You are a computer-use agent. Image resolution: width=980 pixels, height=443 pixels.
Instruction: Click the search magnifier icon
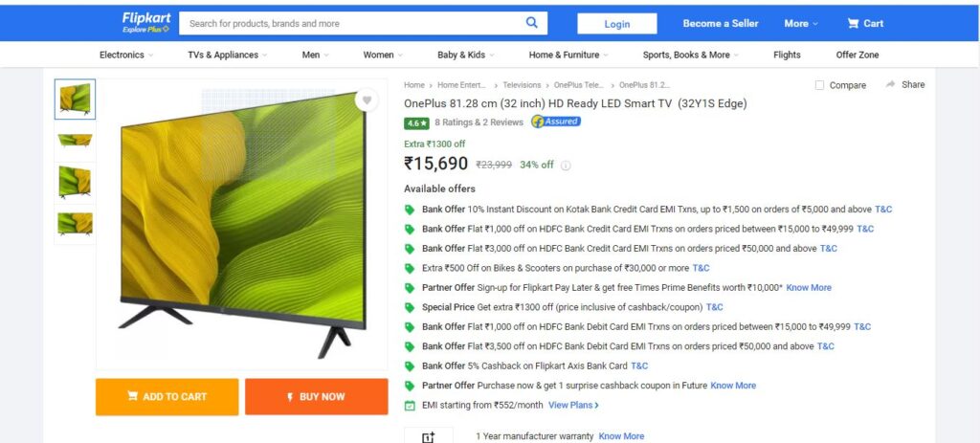(531, 23)
